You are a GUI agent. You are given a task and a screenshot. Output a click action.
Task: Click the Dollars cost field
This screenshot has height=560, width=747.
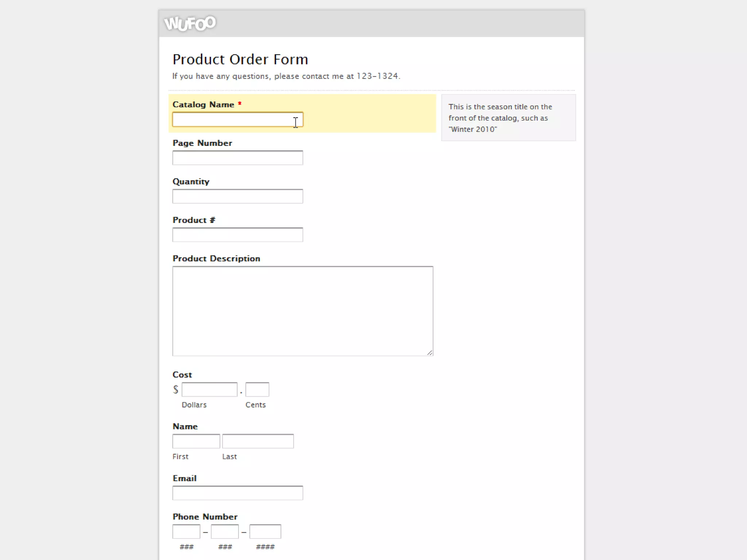209,390
